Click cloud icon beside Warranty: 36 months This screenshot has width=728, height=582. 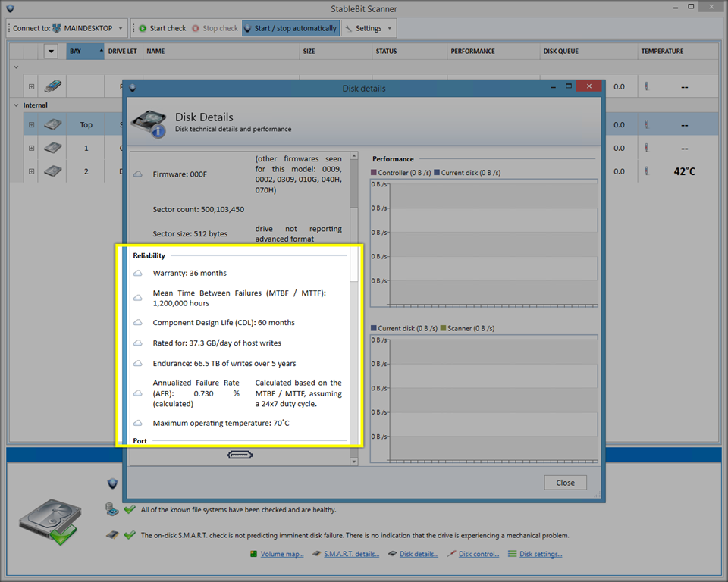click(138, 273)
